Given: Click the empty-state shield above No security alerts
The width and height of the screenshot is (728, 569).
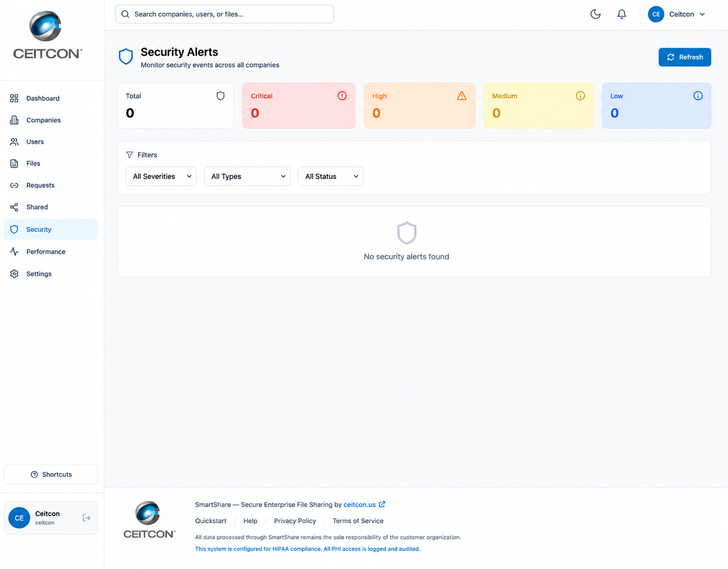Looking at the screenshot, I should coord(407,233).
